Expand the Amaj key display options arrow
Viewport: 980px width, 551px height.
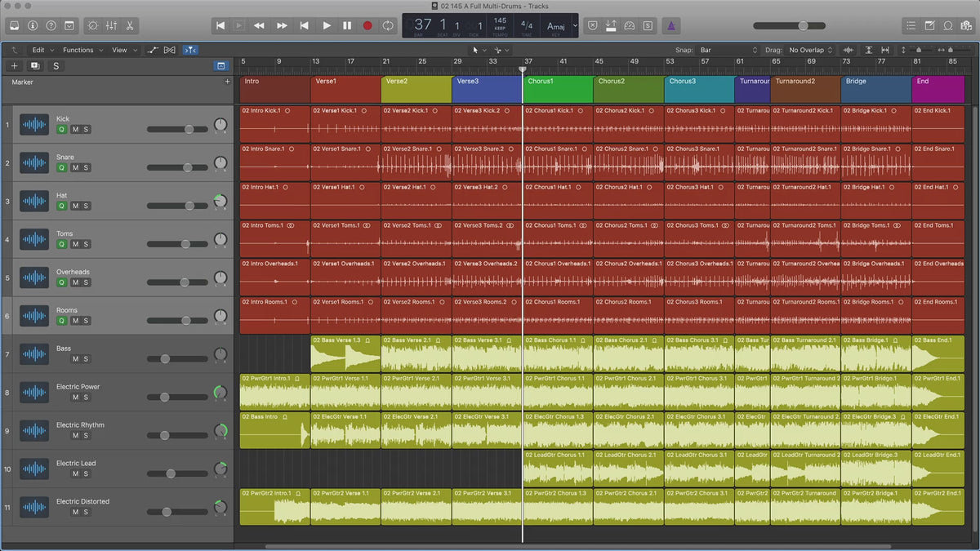click(x=575, y=25)
